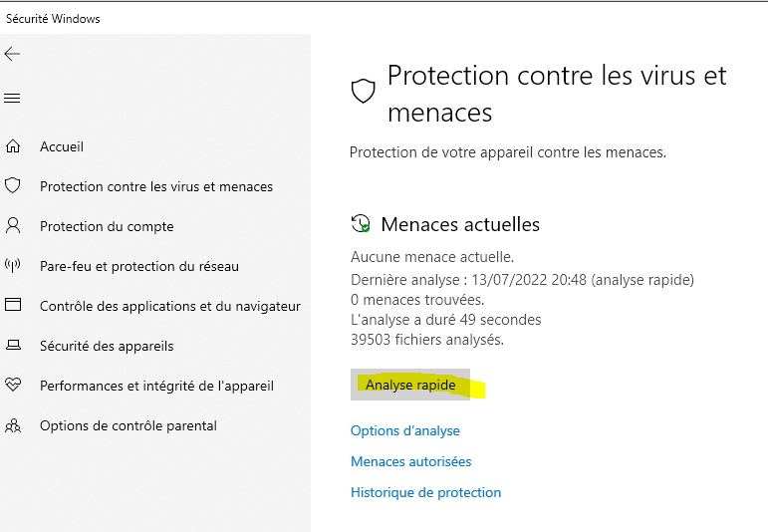Start scan with Analyse rapide button
Image resolution: width=768 pixels, height=532 pixels.
[410, 385]
